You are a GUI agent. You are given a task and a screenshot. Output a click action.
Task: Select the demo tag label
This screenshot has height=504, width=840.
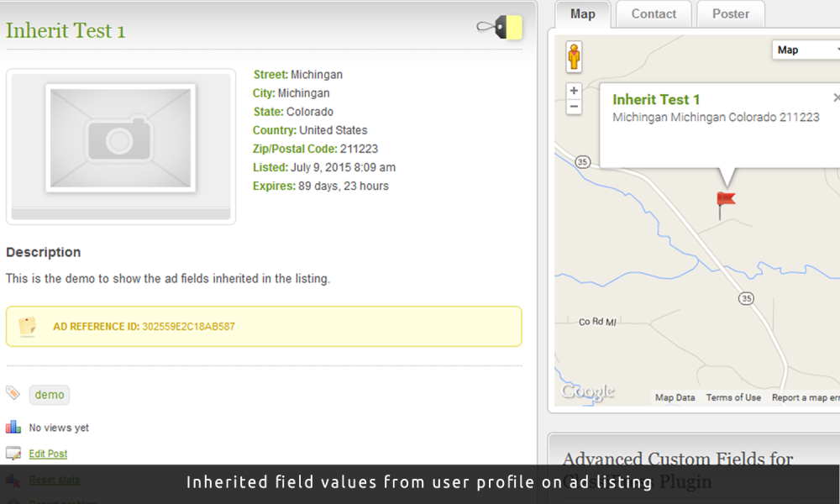pos(49,394)
